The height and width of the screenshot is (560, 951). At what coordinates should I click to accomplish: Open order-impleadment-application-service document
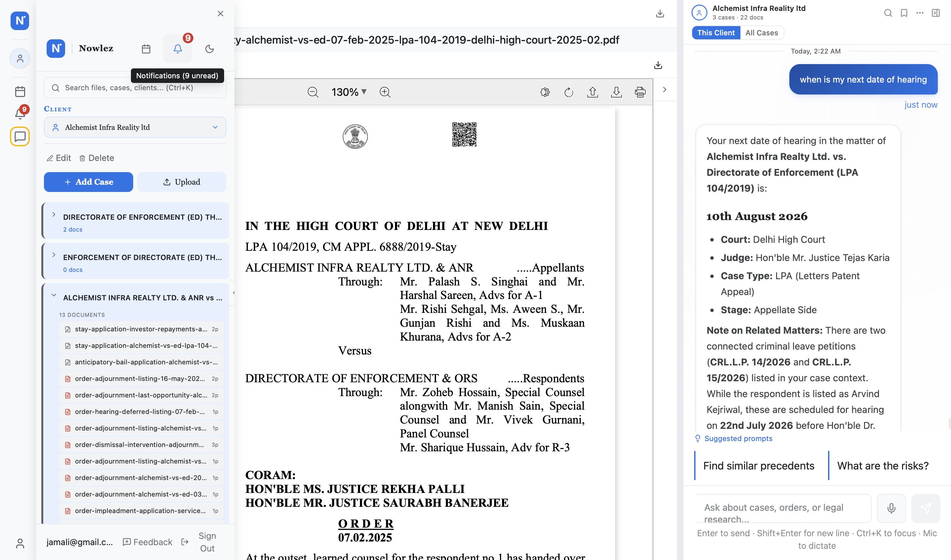tap(141, 511)
